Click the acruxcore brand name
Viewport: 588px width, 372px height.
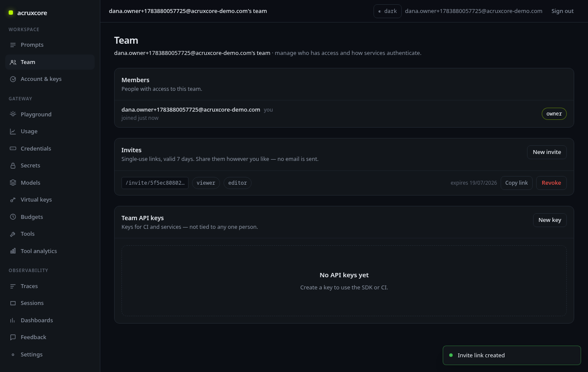pyautogui.click(x=32, y=13)
